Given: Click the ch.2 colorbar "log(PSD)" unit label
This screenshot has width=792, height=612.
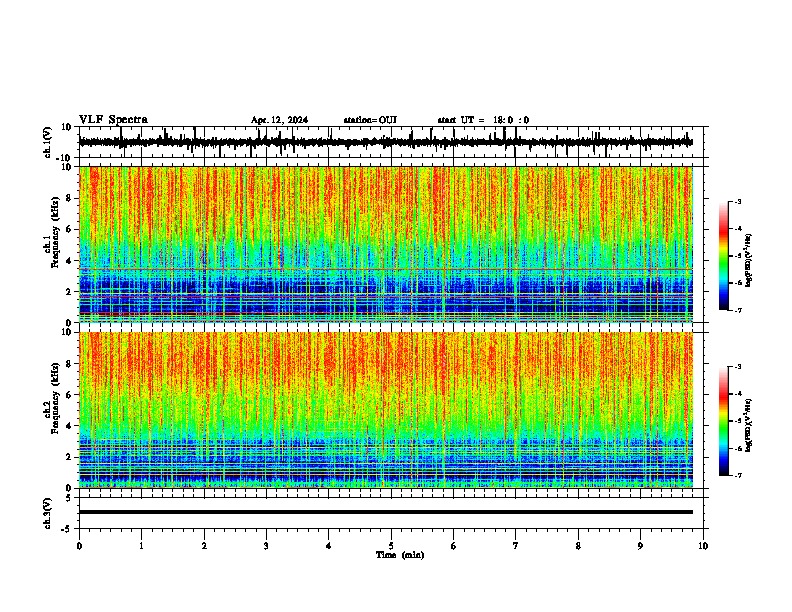Looking at the screenshot, I should (x=748, y=426).
